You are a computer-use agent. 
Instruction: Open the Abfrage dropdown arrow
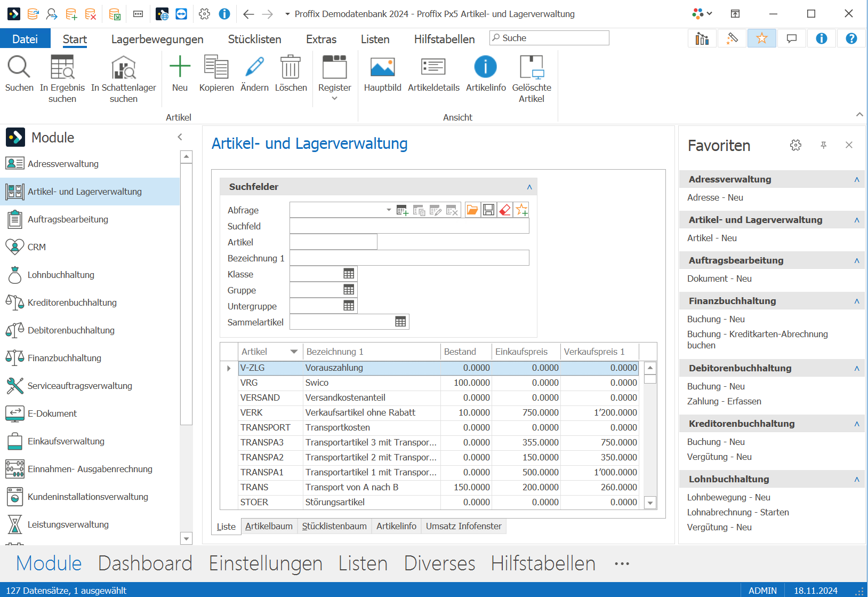389,210
